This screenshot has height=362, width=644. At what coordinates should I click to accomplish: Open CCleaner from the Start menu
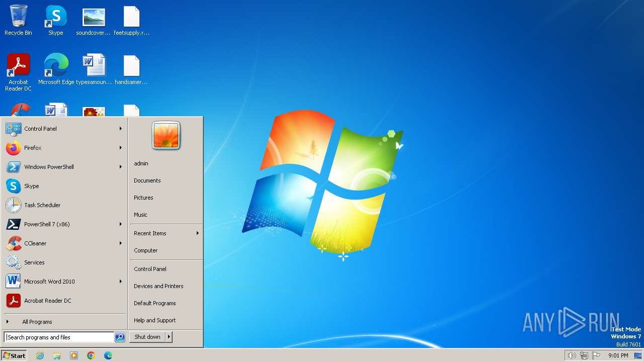click(x=64, y=243)
